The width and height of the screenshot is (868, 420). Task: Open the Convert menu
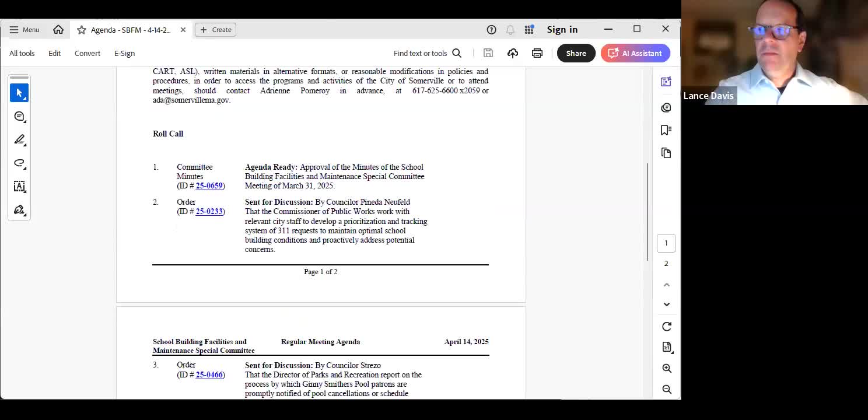click(x=87, y=53)
